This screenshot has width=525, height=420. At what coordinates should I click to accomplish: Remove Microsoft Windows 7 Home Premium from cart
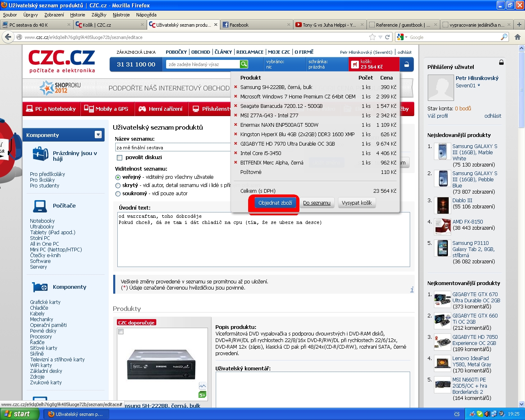[236, 96]
